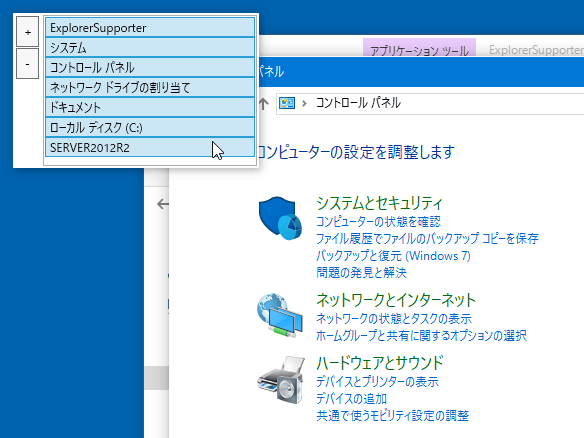Open デバイスとプリンターの表示 link
The width and height of the screenshot is (584, 438).
(377, 381)
